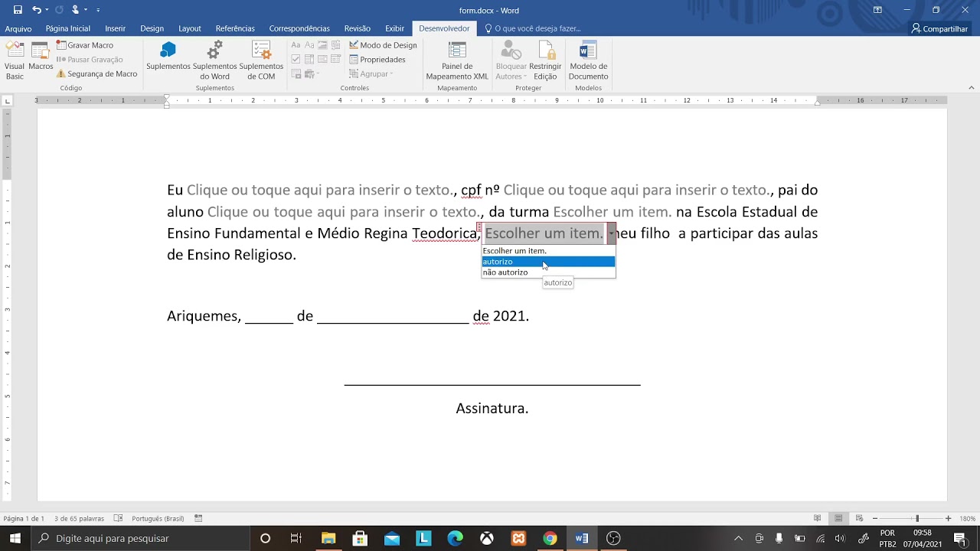This screenshot has width=980, height=551.
Task: Save the document from Quick Access toolbar
Action: pyautogui.click(x=18, y=10)
